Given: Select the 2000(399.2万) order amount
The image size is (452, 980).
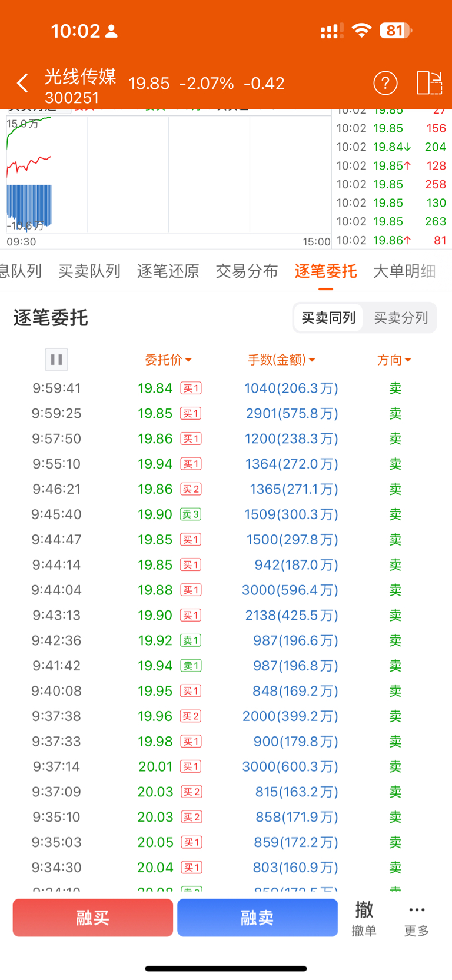Looking at the screenshot, I should [290, 716].
